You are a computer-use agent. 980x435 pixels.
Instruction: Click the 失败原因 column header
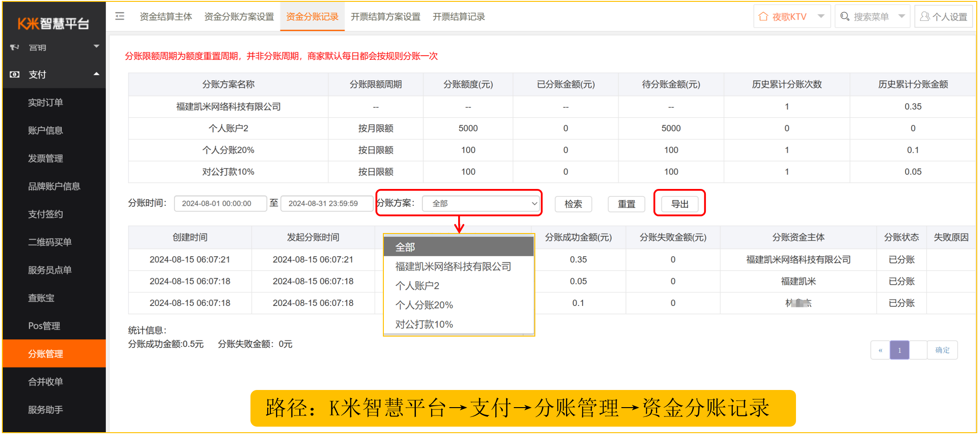[951, 237]
